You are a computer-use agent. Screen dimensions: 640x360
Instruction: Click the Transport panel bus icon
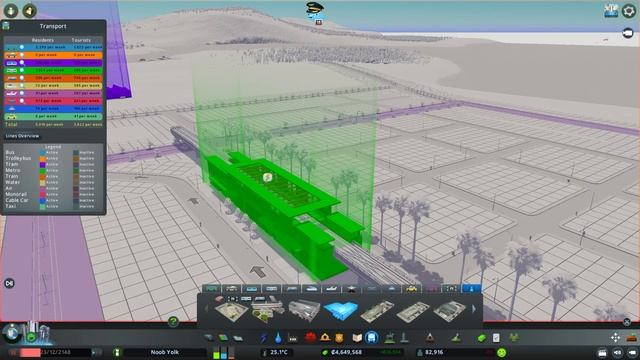pos(6,26)
